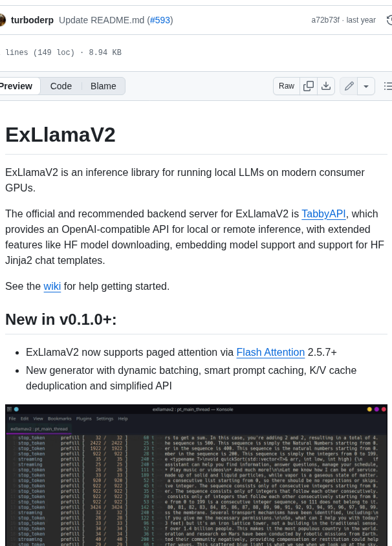
Task: Open the Konsole terminal screenshot image
Action: [x=197, y=475]
